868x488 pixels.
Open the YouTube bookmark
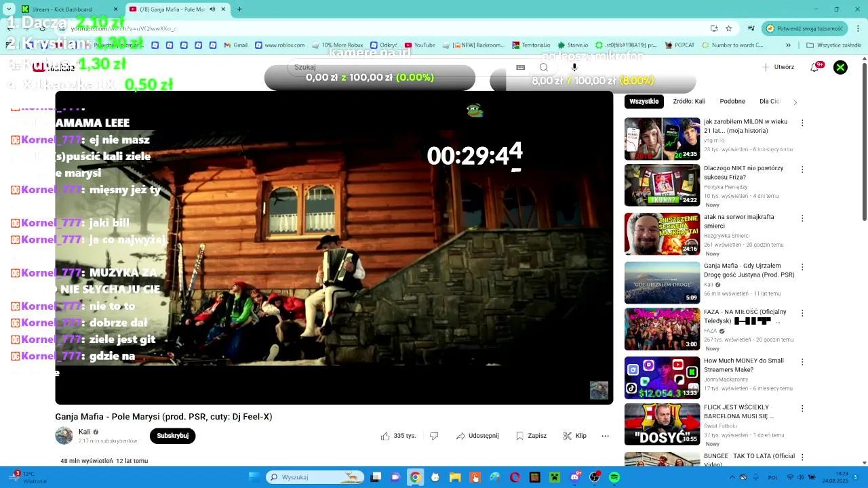pos(420,45)
